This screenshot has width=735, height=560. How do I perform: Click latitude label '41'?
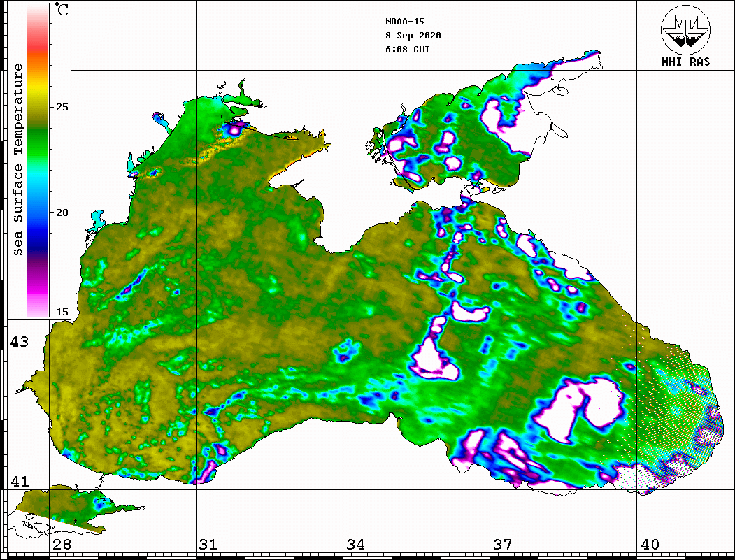pos(20,481)
